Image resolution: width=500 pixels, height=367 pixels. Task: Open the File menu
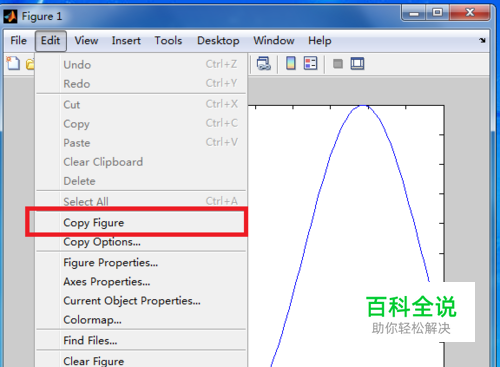click(x=18, y=41)
